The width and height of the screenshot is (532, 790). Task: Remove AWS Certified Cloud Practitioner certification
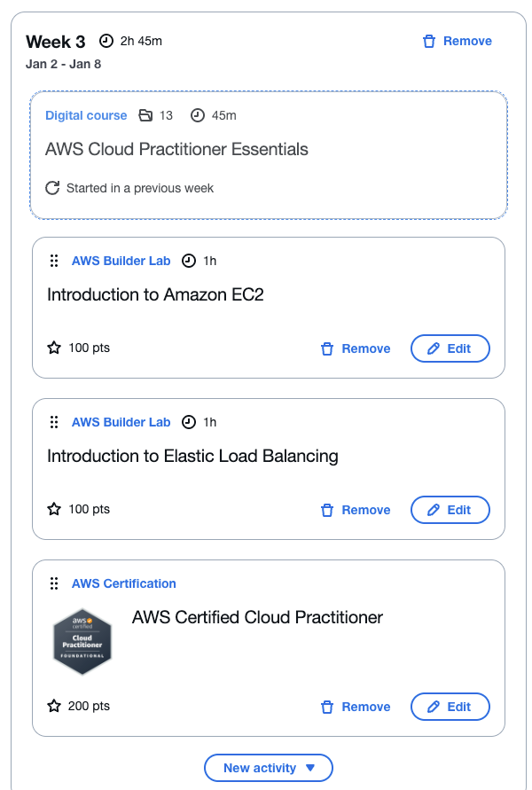[x=356, y=707]
